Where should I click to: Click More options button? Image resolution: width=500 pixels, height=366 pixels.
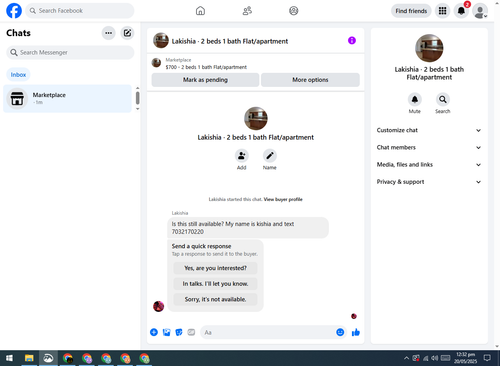(x=310, y=80)
